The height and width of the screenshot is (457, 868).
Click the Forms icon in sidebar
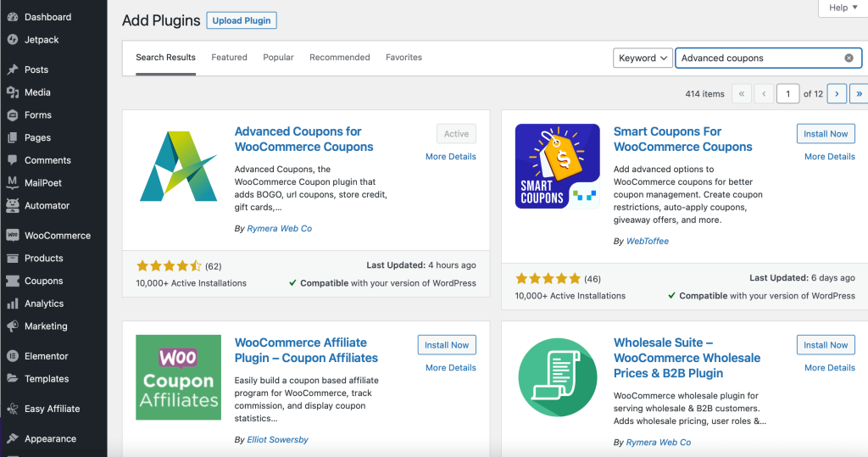[12, 115]
